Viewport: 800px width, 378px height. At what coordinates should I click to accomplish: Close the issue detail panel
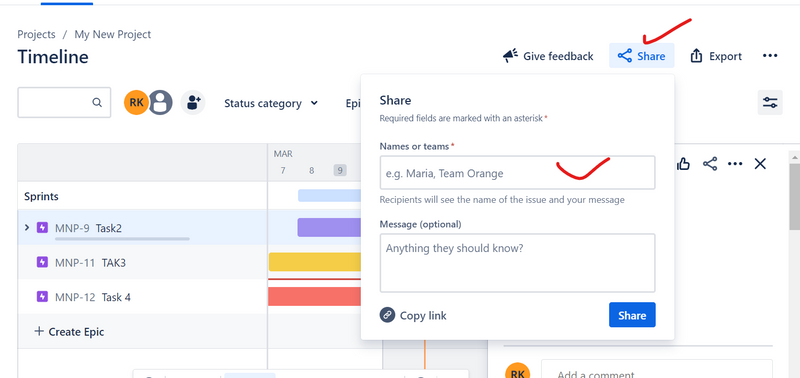[x=760, y=164]
